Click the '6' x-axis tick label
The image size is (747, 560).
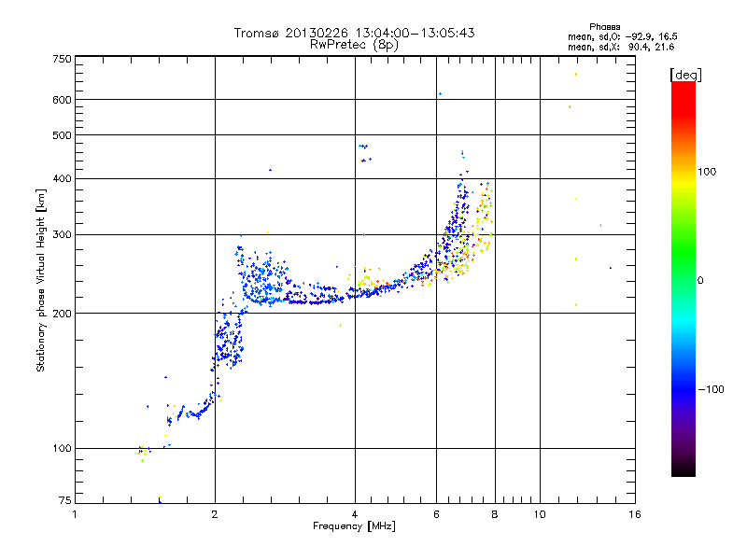pos(436,515)
